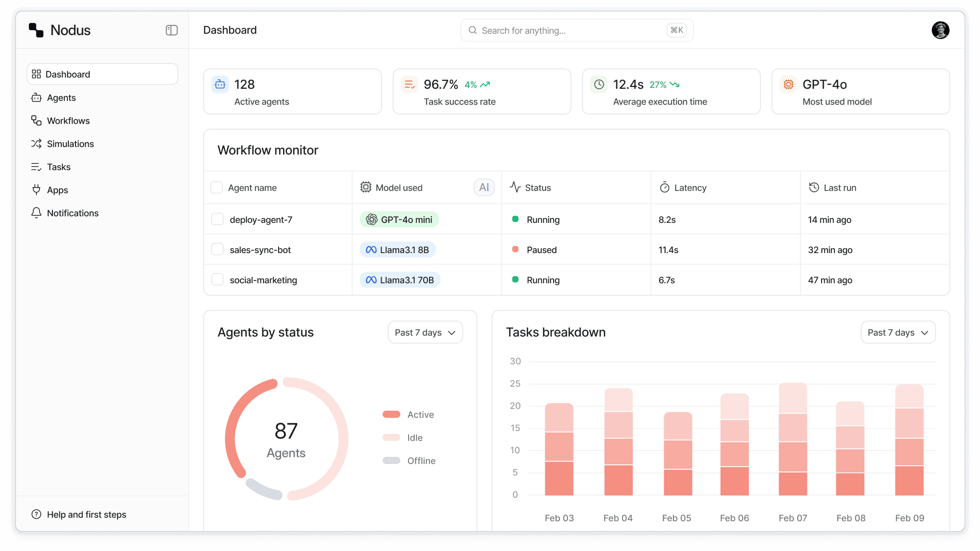Image resolution: width=980 pixels, height=551 pixels.
Task: Open the Agents section in the sidebar
Action: (61, 97)
